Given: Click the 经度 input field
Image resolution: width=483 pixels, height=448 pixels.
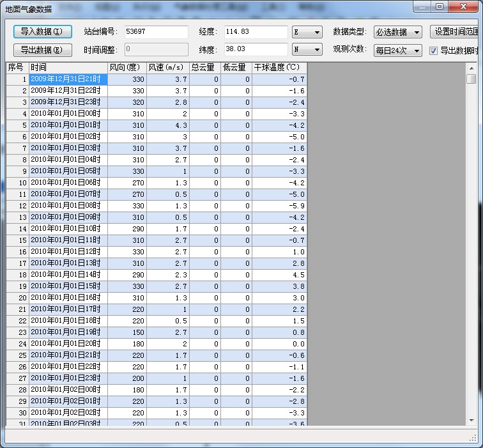Looking at the screenshot, I should pos(256,32).
